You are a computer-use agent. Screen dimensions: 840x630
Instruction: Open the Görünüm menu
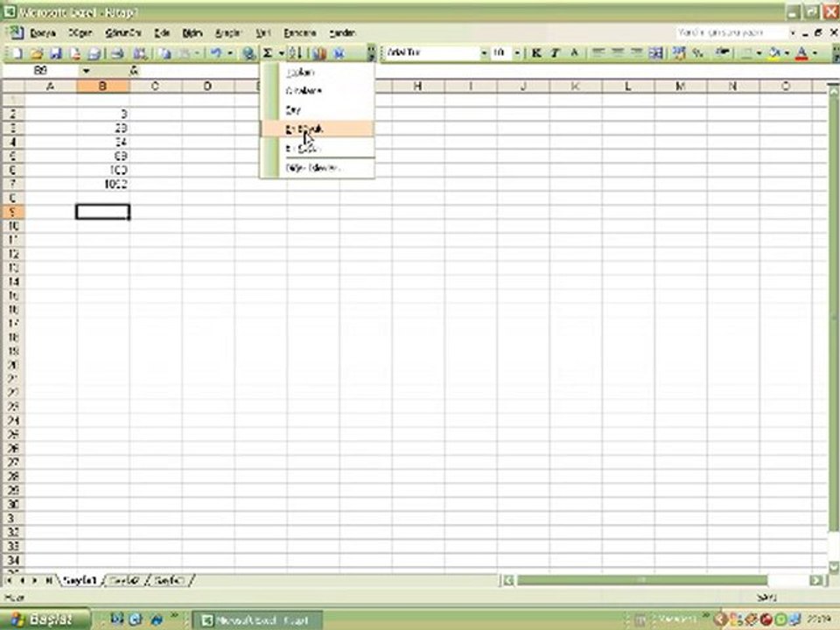click(x=123, y=33)
